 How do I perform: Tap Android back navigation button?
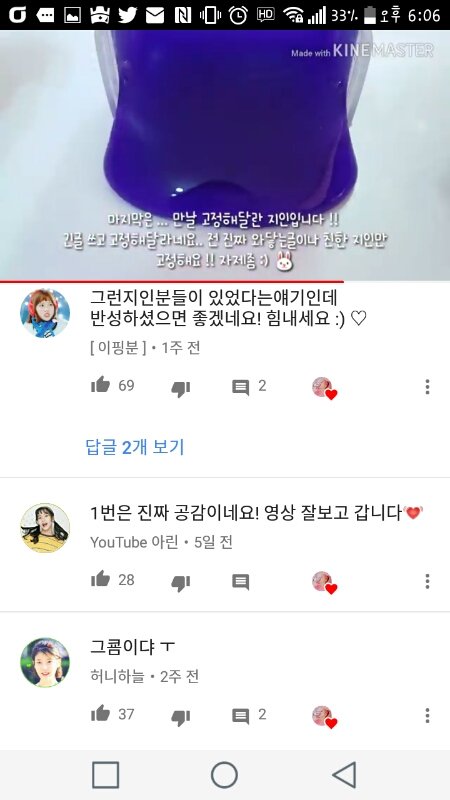344,775
